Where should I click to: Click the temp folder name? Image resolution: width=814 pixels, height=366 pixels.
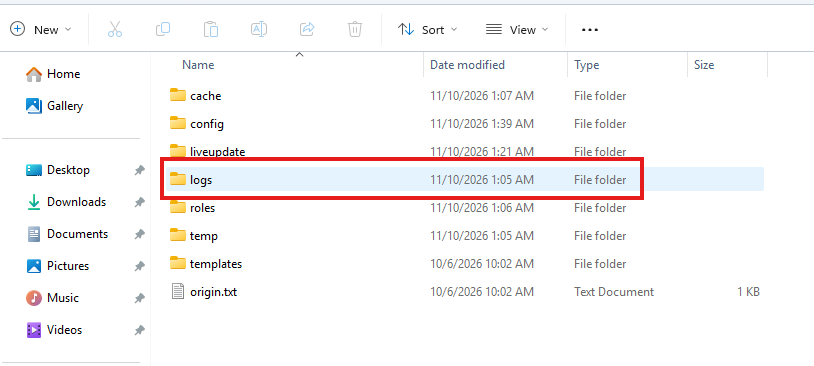204,236
